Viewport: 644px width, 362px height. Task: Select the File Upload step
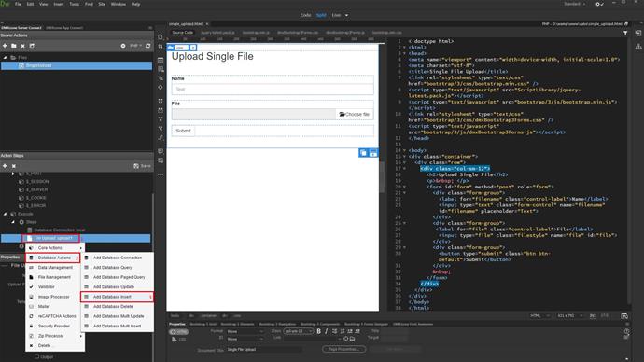click(76, 238)
